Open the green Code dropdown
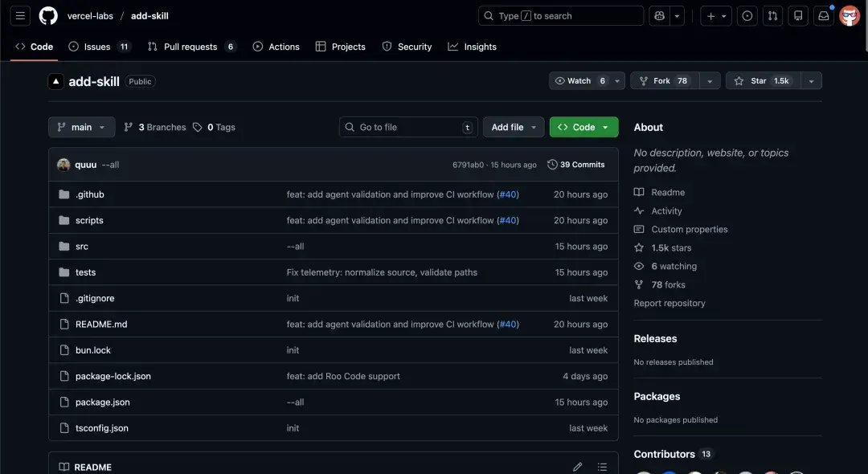 (x=583, y=127)
